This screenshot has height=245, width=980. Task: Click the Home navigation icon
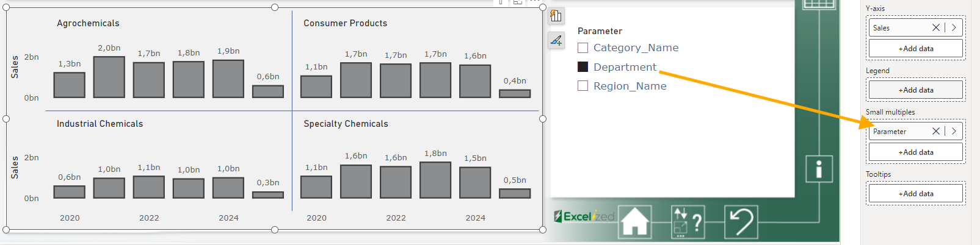click(x=635, y=221)
